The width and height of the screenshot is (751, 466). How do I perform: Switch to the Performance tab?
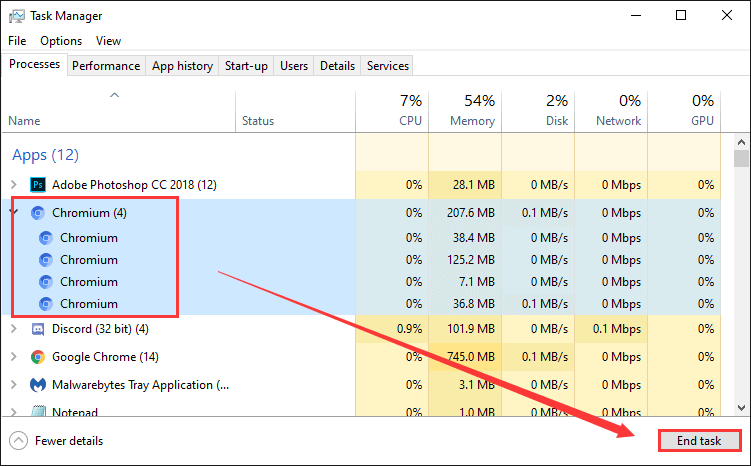point(106,66)
